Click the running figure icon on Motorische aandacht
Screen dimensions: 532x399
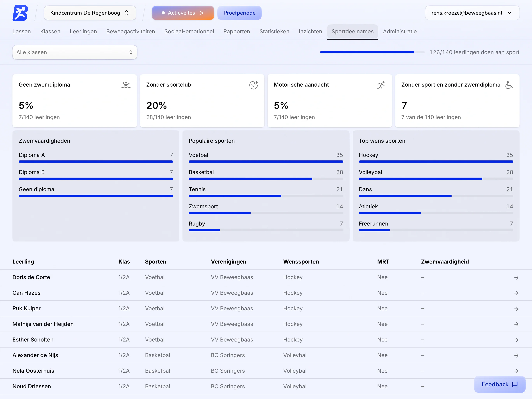(381, 85)
